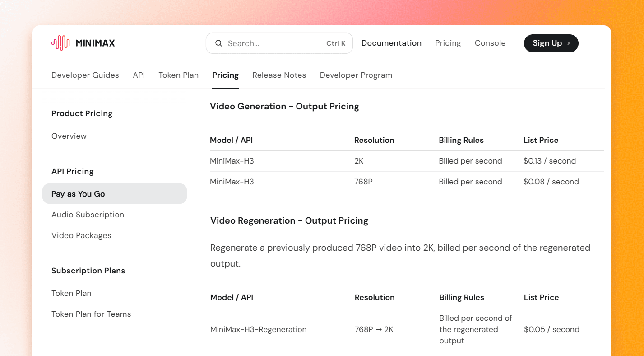
Task: Click Billing Rules header in Video Regeneration table
Action: (x=462, y=297)
